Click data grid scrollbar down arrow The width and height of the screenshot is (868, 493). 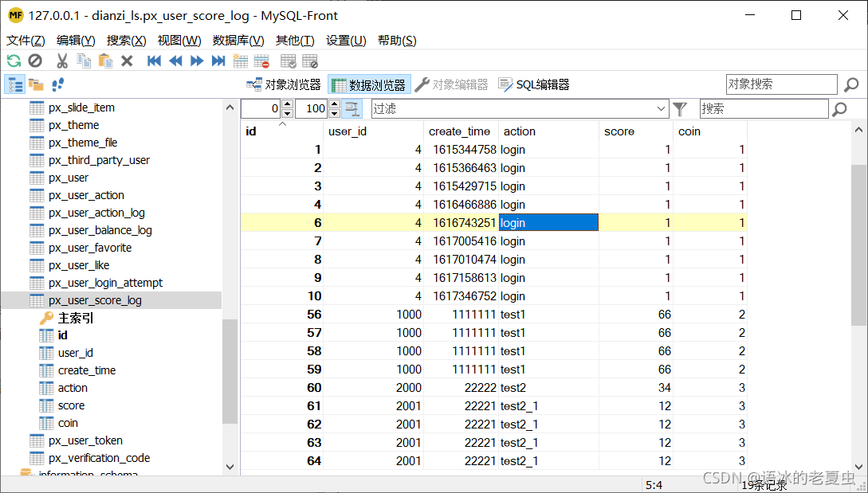pyautogui.click(x=858, y=465)
